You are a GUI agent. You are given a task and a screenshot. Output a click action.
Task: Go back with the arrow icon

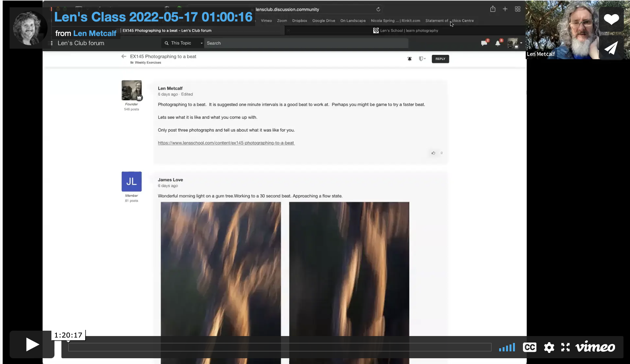(124, 56)
